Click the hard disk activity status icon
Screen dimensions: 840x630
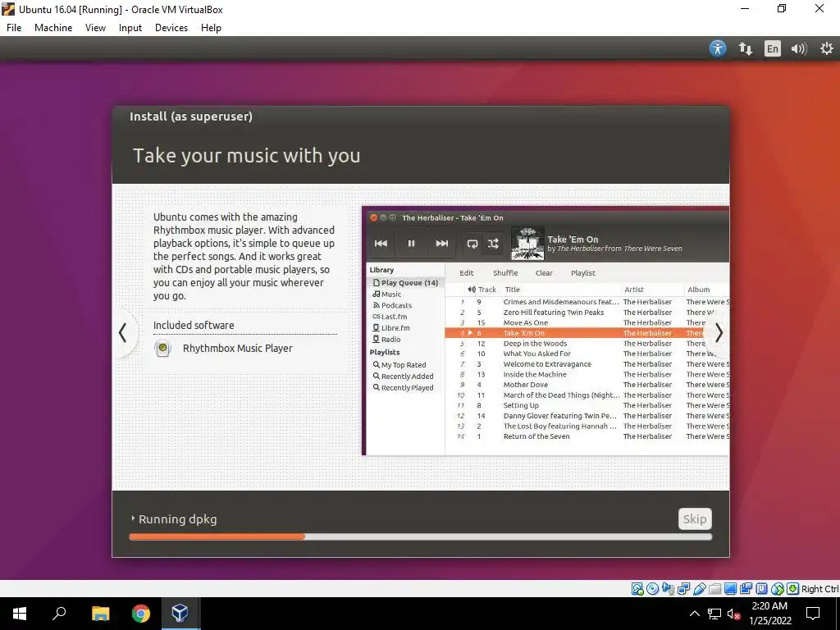click(637, 589)
